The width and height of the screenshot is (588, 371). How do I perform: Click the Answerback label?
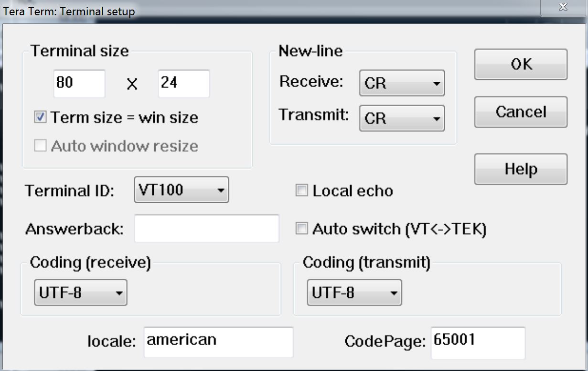[x=75, y=229]
